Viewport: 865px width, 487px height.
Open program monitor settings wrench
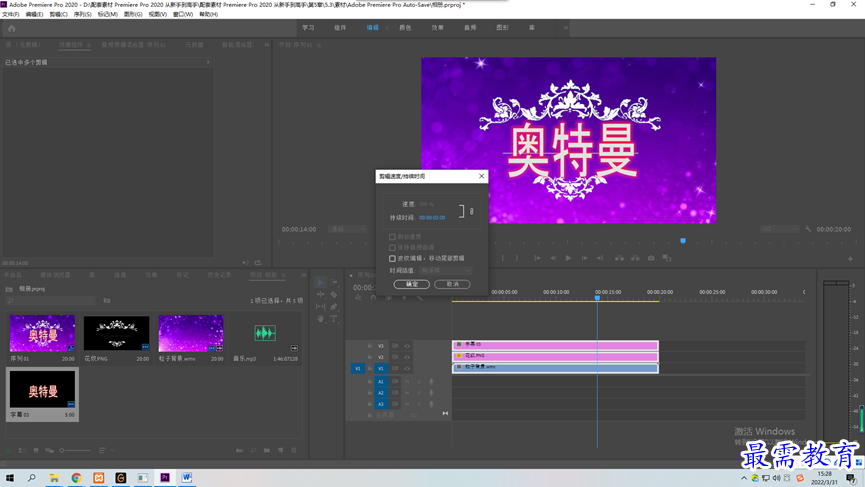(x=808, y=229)
